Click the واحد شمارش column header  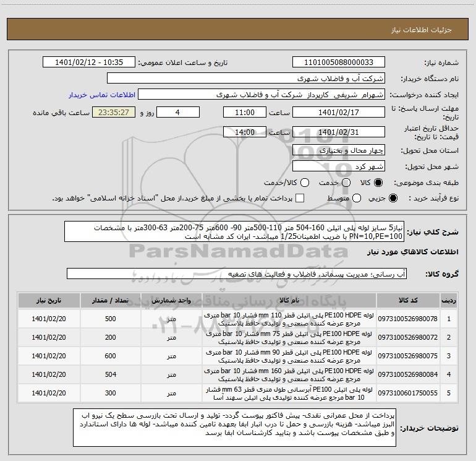[x=171, y=300]
